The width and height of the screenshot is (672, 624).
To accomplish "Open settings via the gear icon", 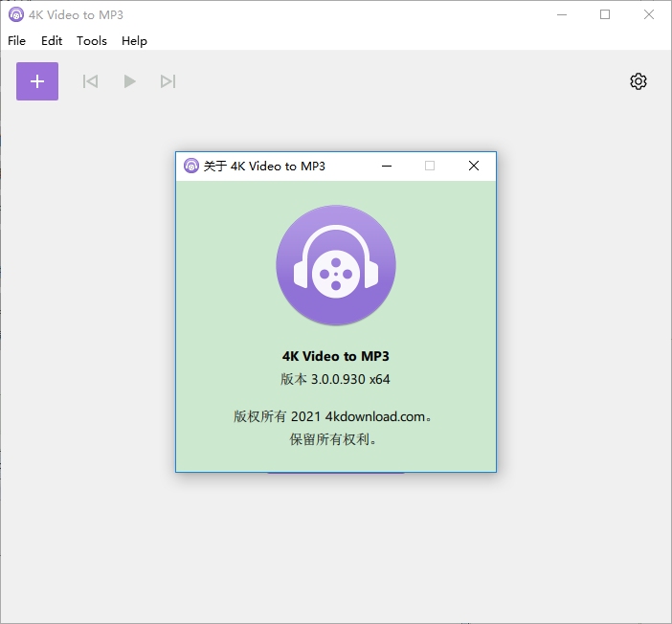I will (638, 81).
